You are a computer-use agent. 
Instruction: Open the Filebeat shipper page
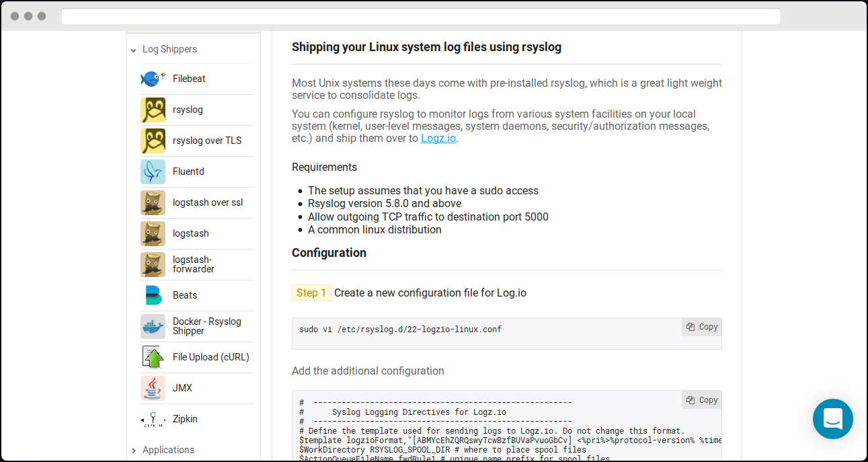pyautogui.click(x=189, y=79)
